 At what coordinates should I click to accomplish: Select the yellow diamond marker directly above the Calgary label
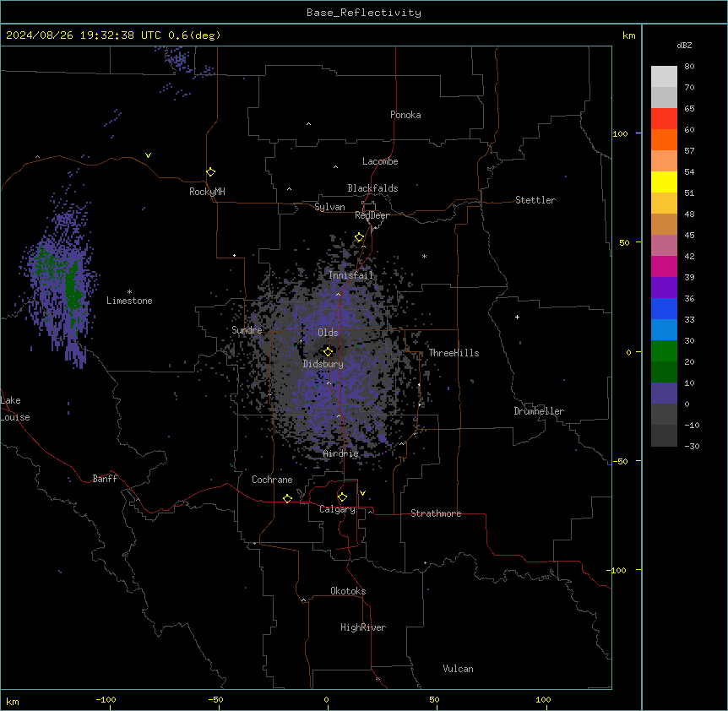342,497
